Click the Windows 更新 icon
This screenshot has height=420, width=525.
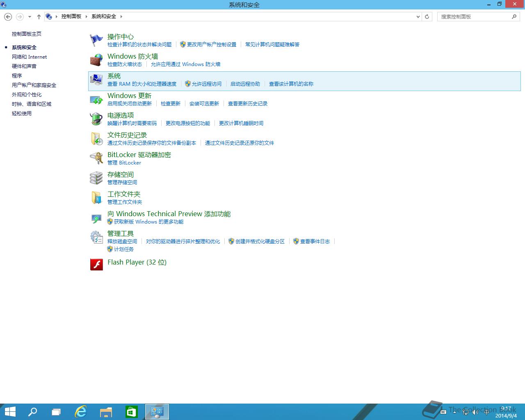click(96, 99)
